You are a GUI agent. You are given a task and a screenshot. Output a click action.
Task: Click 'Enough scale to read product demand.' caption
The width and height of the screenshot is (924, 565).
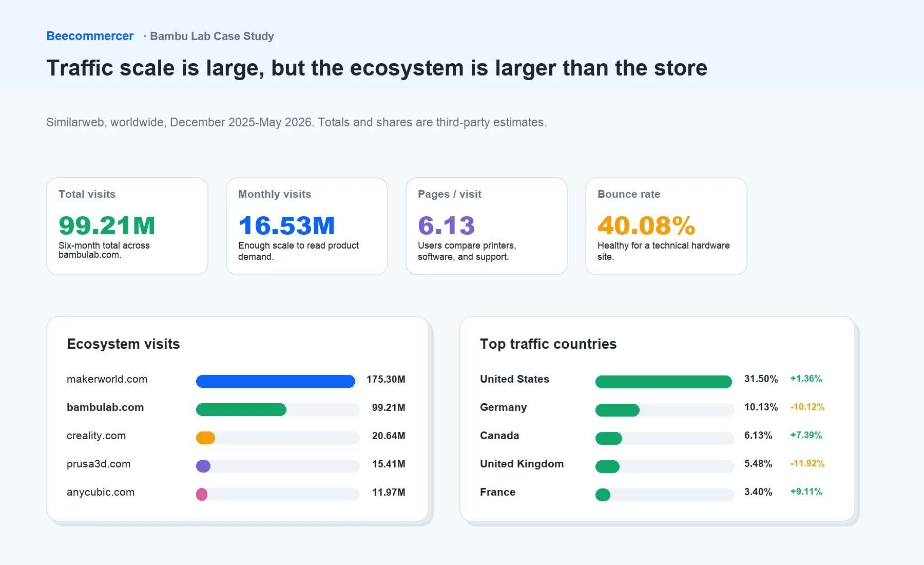click(x=298, y=251)
